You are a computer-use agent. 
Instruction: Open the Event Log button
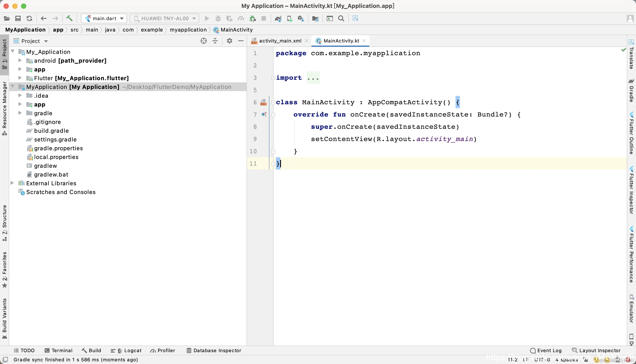[x=546, y=350]
